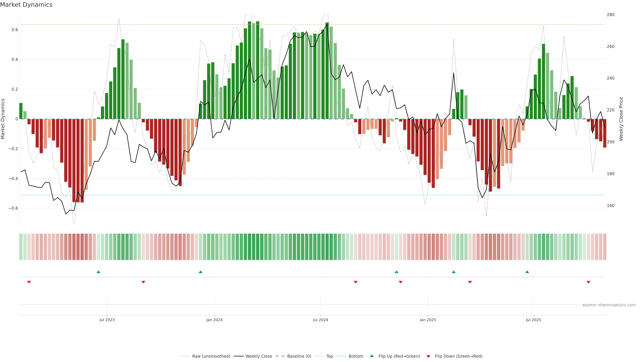
Task: Click the Jul 2024 x-axis label
Action: point(320,320)
